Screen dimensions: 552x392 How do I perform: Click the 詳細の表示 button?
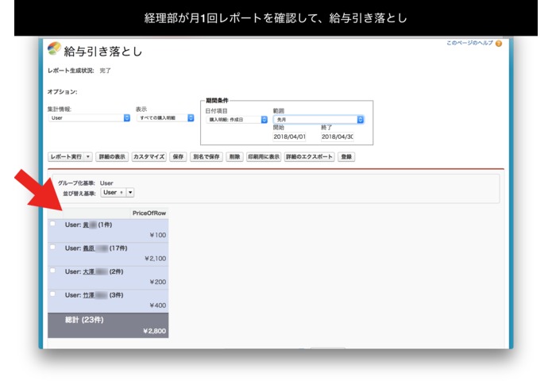coord(112,157)
